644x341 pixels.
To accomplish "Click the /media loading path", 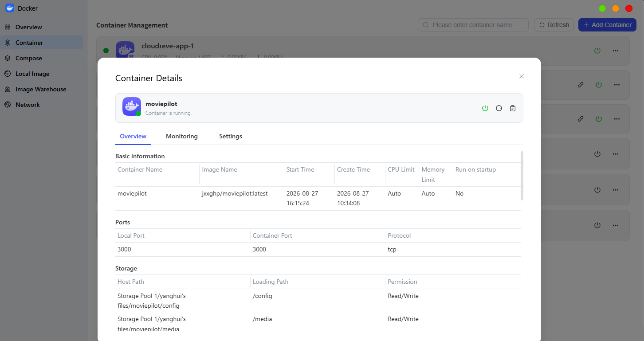I will pyautogui.click(x=262, y=319).
